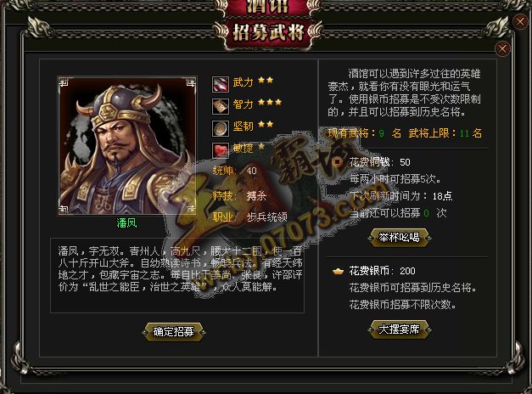Click the 大摆宴席 banquet button
The height and width of the screenshot is (394, 532).
pyautogui.click(x=400, y=329)
